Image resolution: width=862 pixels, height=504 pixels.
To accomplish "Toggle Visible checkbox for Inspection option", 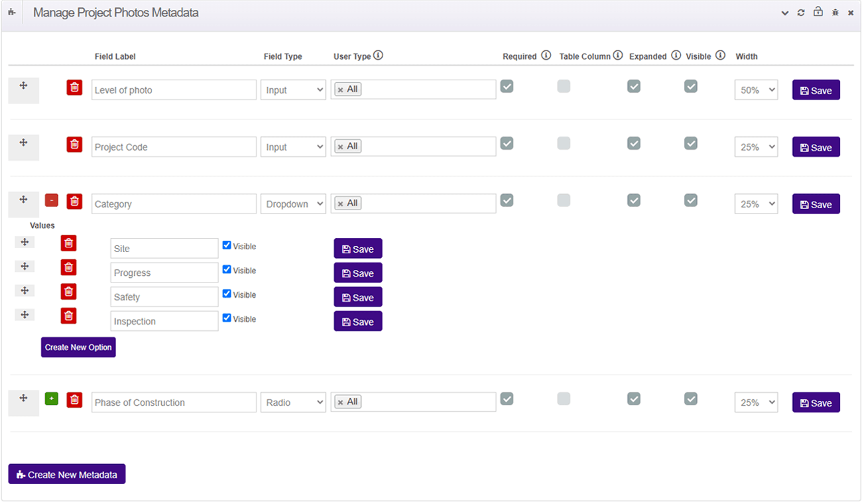I will [x=227, y=318].
